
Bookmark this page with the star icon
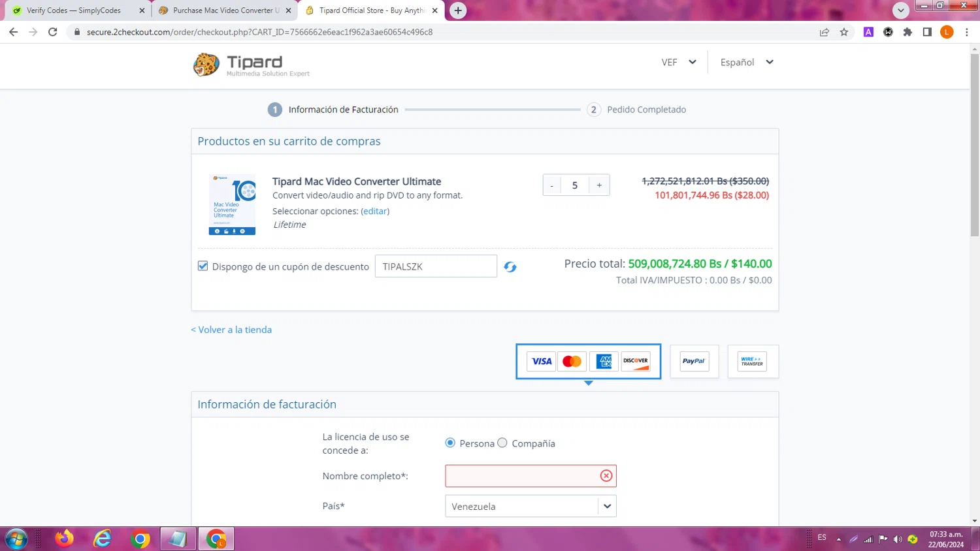point(844,32)
